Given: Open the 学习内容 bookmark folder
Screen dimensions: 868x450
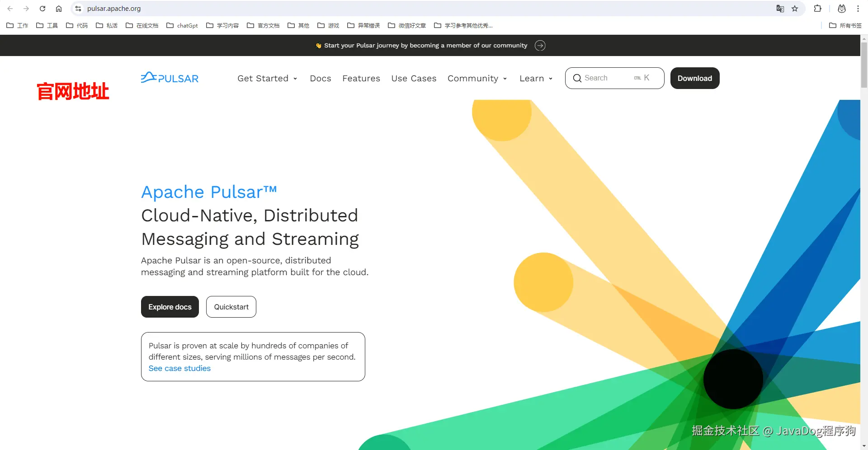Looking at the screenshot, I should click(x=222, y=25).
